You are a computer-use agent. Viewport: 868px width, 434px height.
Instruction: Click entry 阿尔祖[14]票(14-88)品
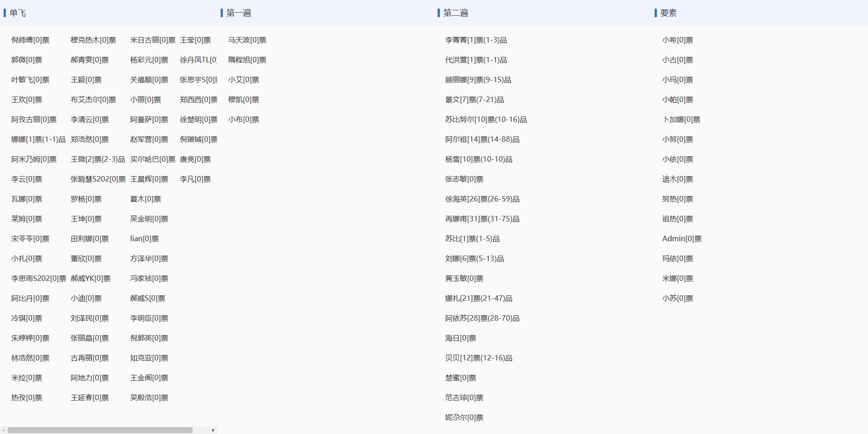tap(482, 140)
